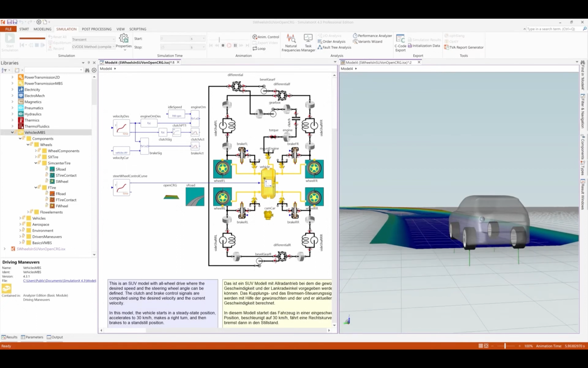The width and height of the screenshot is (588, 368).
Task: Open the TVA Report Generator
Action: [463, 47]
